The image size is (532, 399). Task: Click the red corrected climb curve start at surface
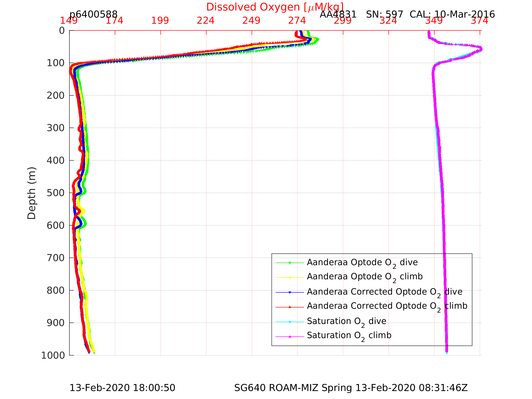point(296,32)
